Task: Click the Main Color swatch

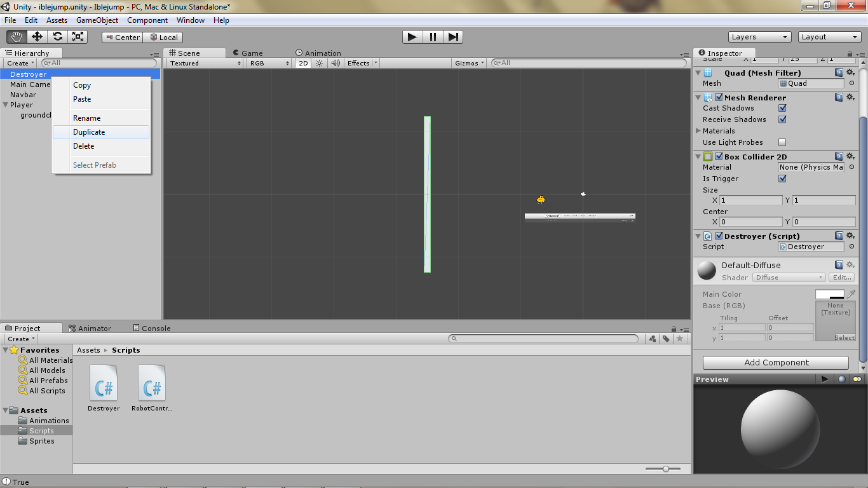Action: coord(830,294)
